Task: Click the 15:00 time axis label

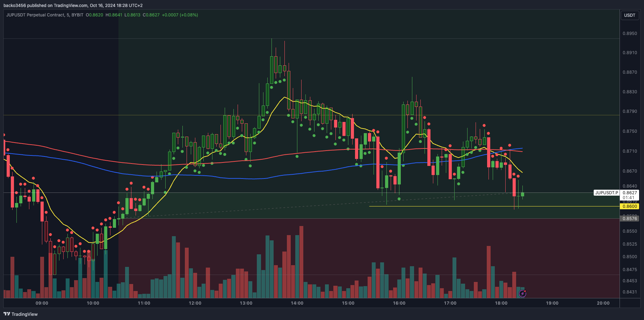Action: [348, 303]
